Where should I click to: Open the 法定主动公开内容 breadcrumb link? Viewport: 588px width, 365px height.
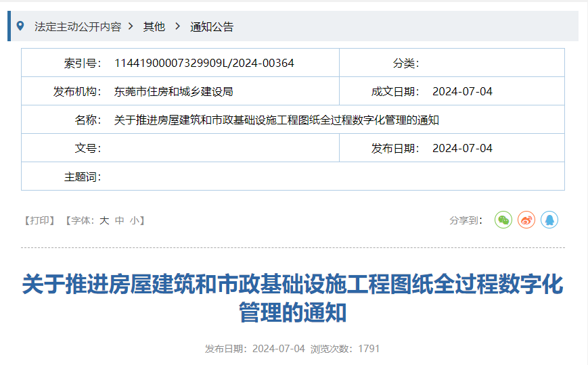click(78, 27)
